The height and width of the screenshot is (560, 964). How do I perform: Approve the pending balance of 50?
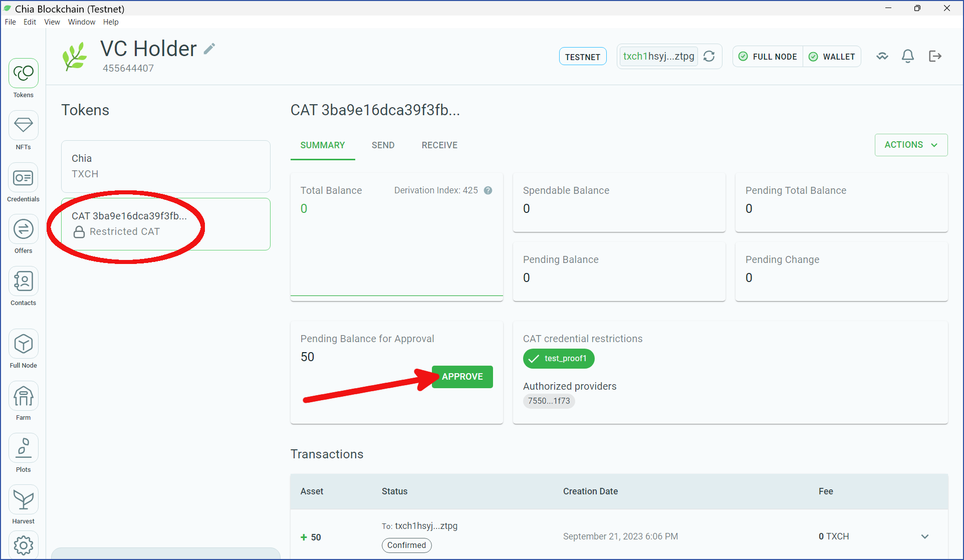[x=462, y=377]
